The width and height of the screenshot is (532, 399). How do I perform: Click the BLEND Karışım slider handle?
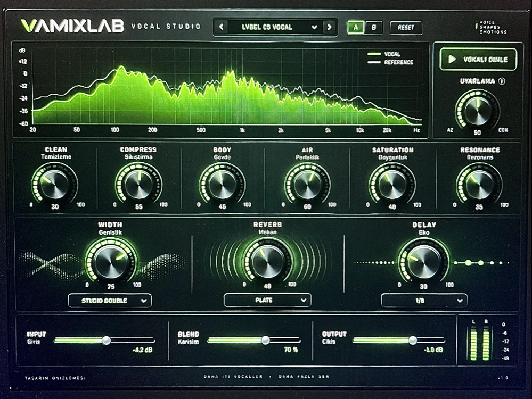pyautogui.click(x=265, y=340)
